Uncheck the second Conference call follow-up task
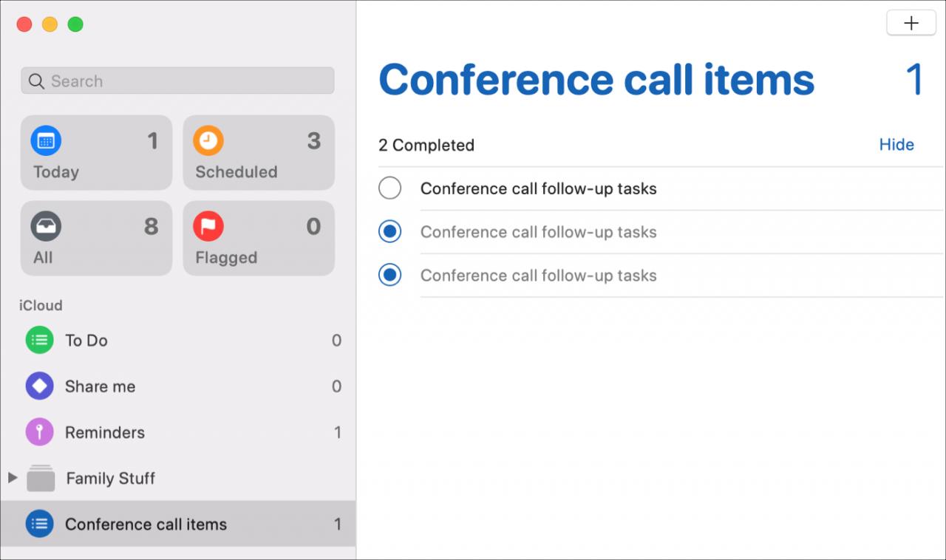This screenshot has height=560, width=946. pos(389,232)
